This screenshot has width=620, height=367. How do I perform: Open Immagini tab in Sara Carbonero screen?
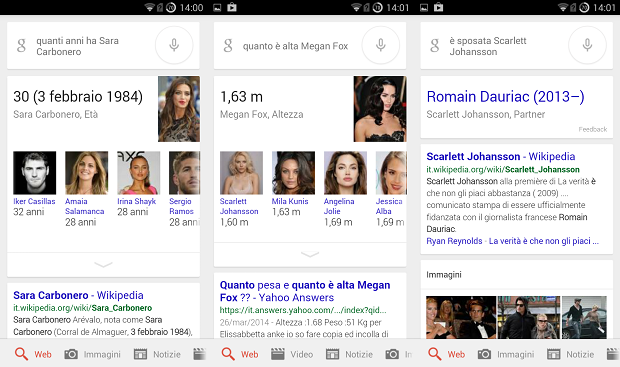93,354
